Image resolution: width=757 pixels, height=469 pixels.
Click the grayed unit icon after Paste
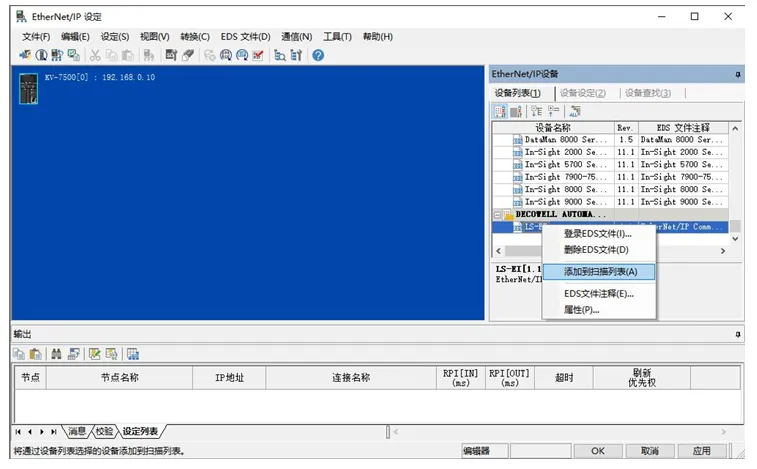click(148, 56)
